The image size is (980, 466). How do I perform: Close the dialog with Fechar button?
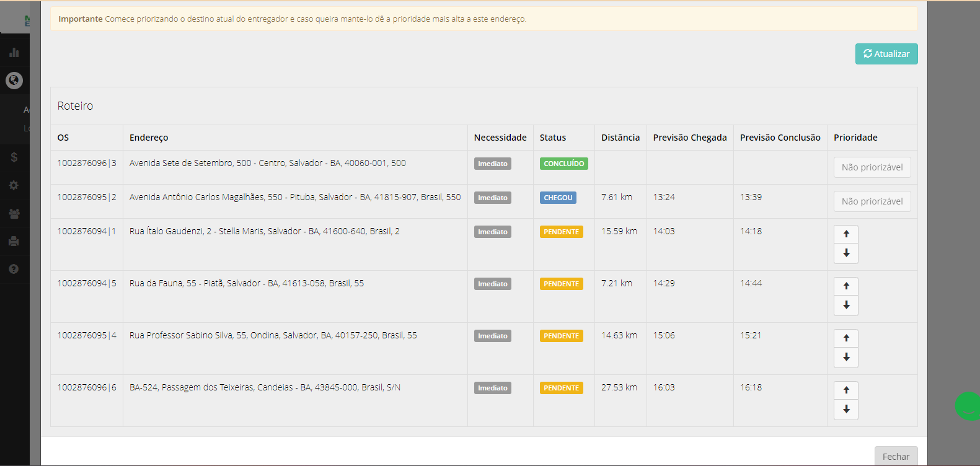(x=896, y=456)
